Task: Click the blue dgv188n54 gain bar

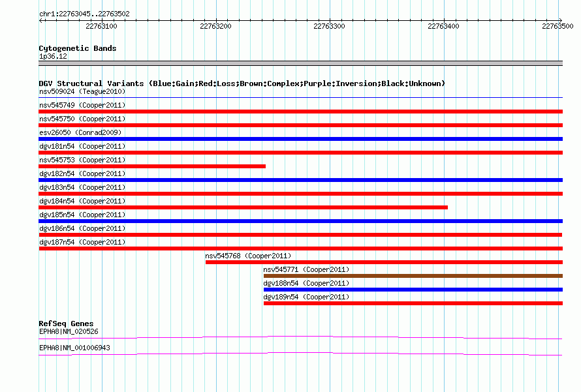Action: pyautogui.click(x=413, y=290)
